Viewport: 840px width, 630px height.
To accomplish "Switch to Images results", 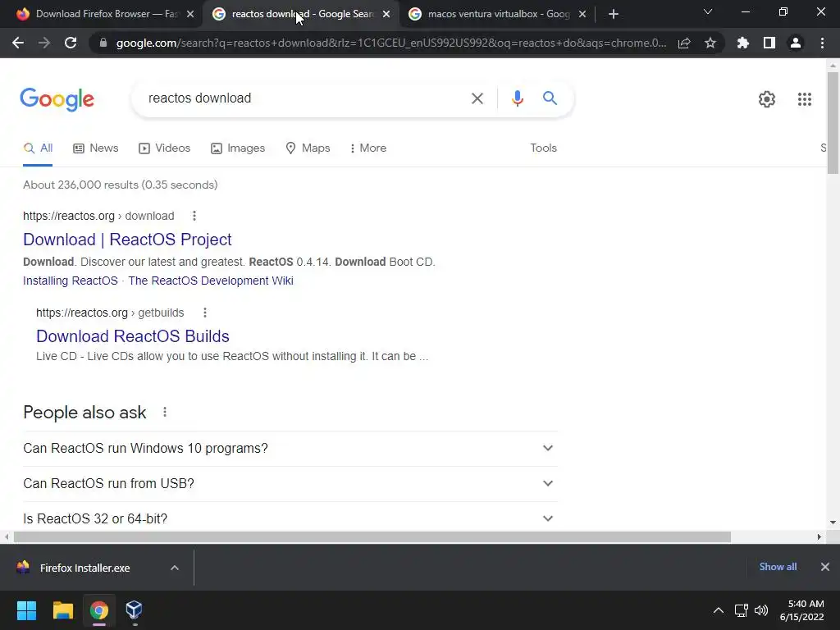I will (238, 148).
